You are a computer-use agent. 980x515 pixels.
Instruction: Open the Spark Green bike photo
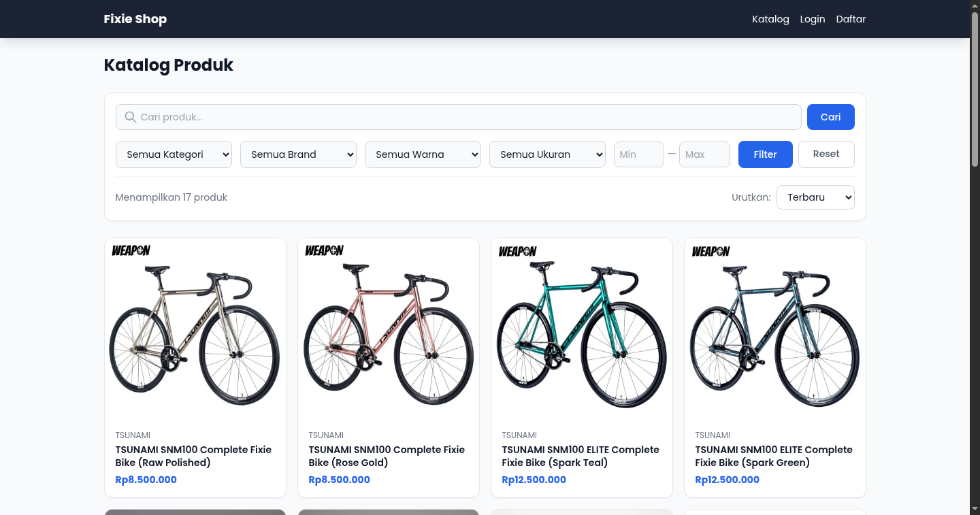tap(774, 329)
